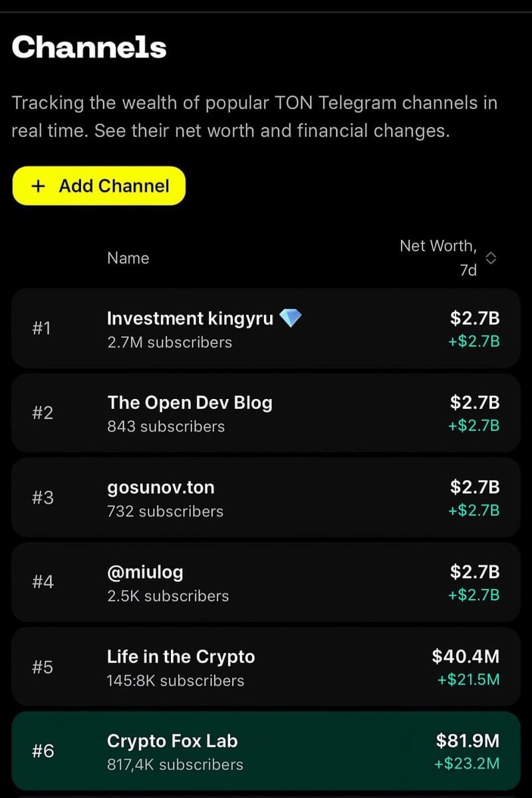
Task: Open the Investment kingyru channel
Action: (x=190, y=319)
